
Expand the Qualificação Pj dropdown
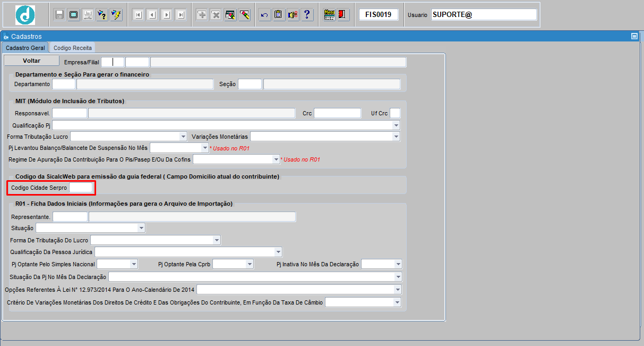[396, 125]
